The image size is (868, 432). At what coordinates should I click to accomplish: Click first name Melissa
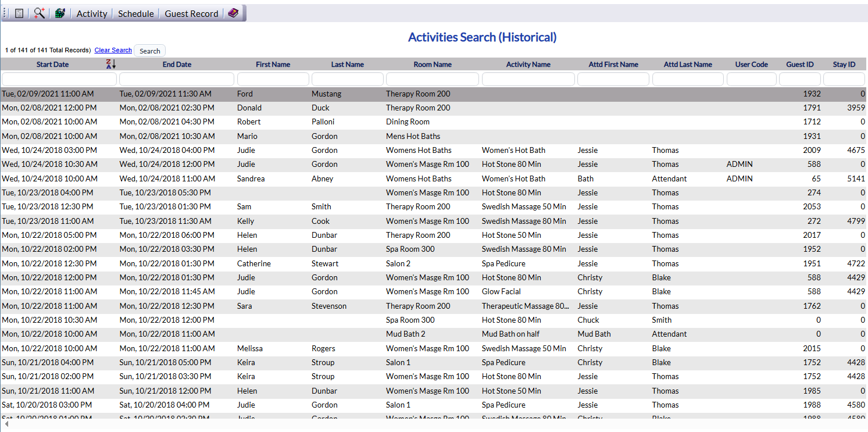coord(250,348)
